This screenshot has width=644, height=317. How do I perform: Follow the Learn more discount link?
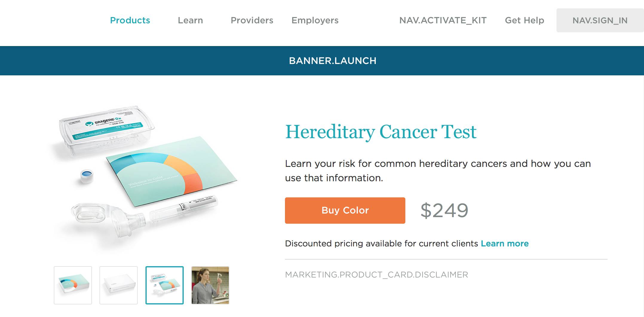click(505, 243)
